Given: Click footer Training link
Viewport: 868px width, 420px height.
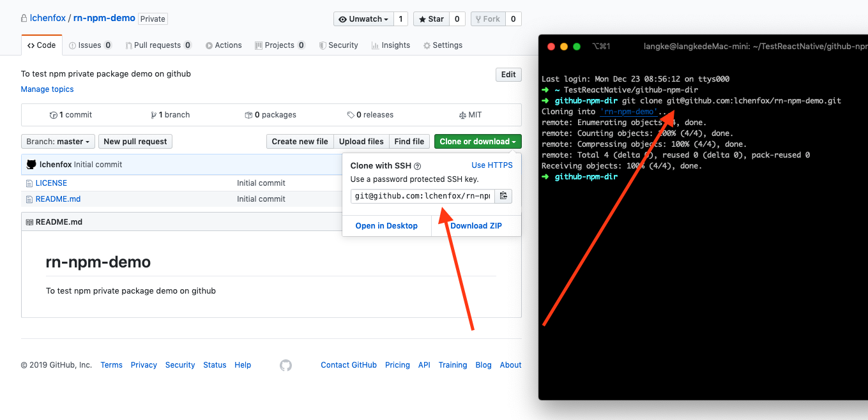Looking at the screenshot, I should point(453,365).
